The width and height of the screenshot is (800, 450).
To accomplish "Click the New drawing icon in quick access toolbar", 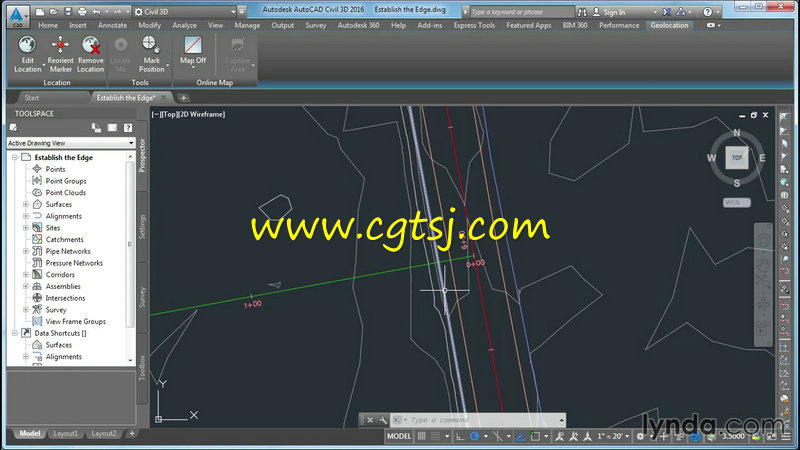I will pyautogui.click(x=39, y=12).
